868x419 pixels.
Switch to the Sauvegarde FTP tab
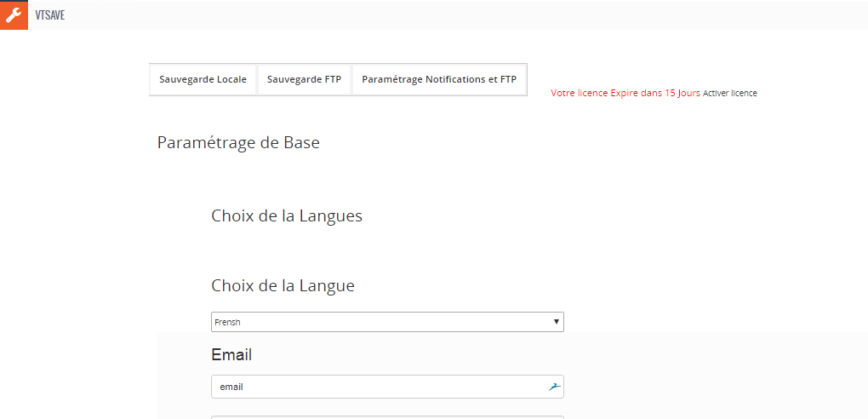click(304, 79)
